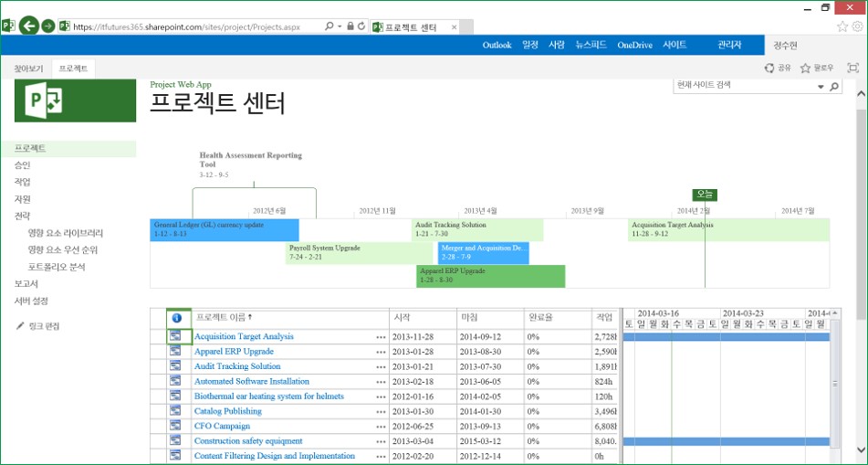The image size is (868, 465).
Task: Click project icon for Construction safety equiqment
Action: (175, 440)
